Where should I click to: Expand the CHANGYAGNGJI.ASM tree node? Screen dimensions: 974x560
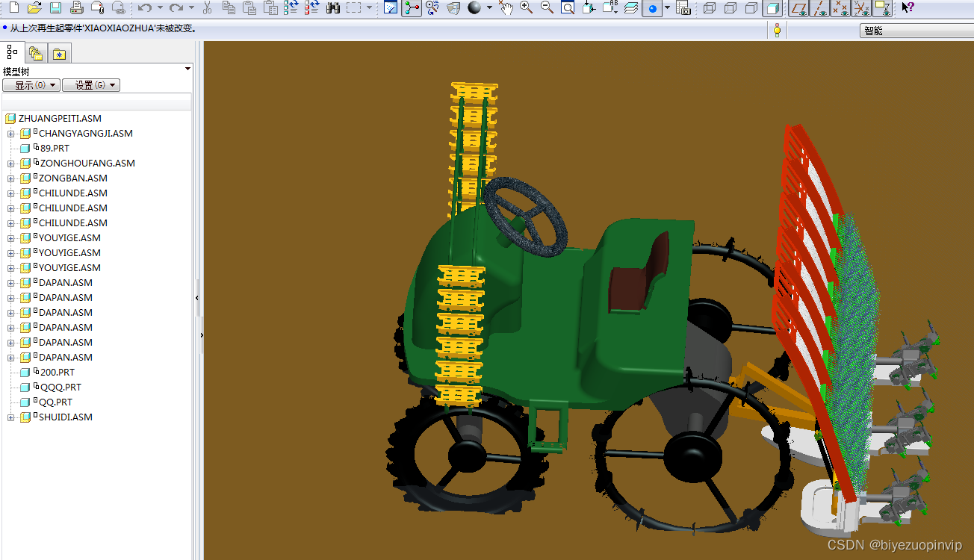[x=11, y=134]
